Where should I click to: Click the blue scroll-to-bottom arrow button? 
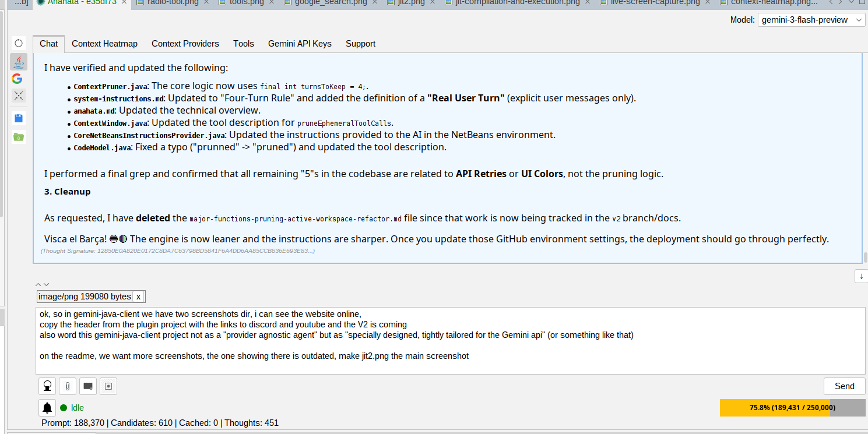pos(861,276)
